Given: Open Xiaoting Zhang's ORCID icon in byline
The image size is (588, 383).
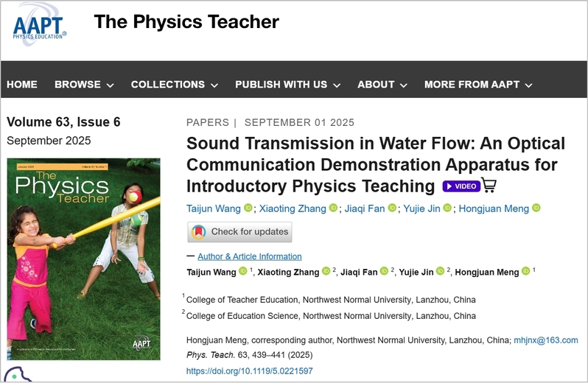Looking at the screenshot, I should 333,208.
